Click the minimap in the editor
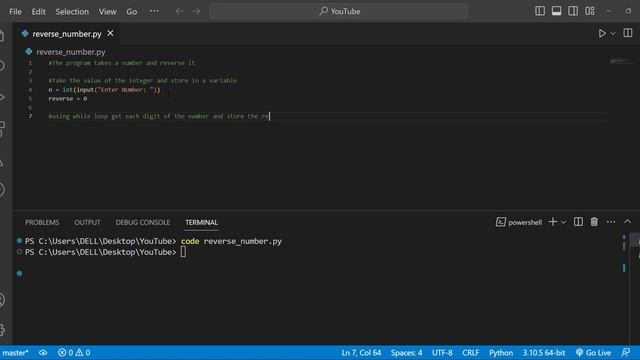 [x=621, y=61]
